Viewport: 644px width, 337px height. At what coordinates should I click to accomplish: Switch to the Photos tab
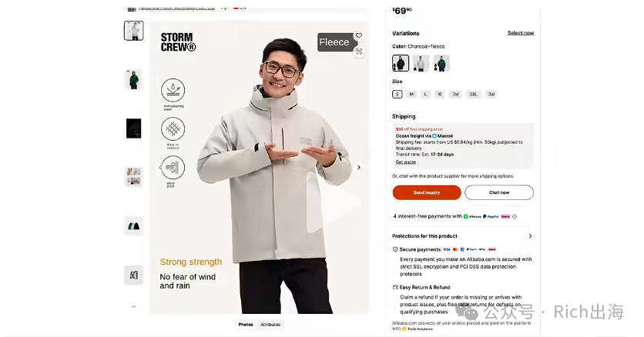pos(246,324)
